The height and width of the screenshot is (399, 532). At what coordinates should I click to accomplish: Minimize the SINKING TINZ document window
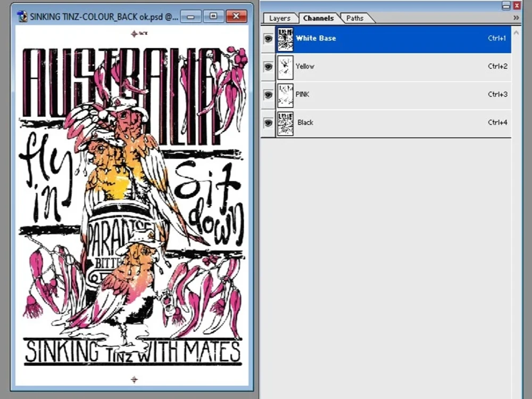point(190,16)
